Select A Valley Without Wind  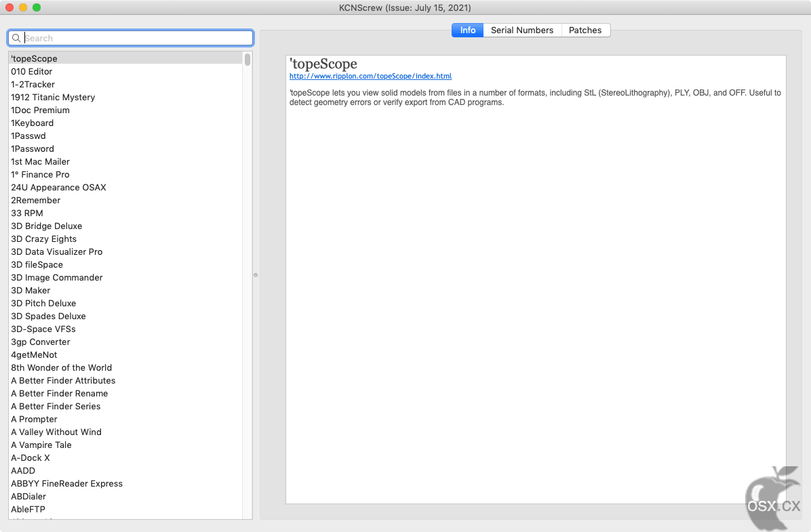coord(125,432)
